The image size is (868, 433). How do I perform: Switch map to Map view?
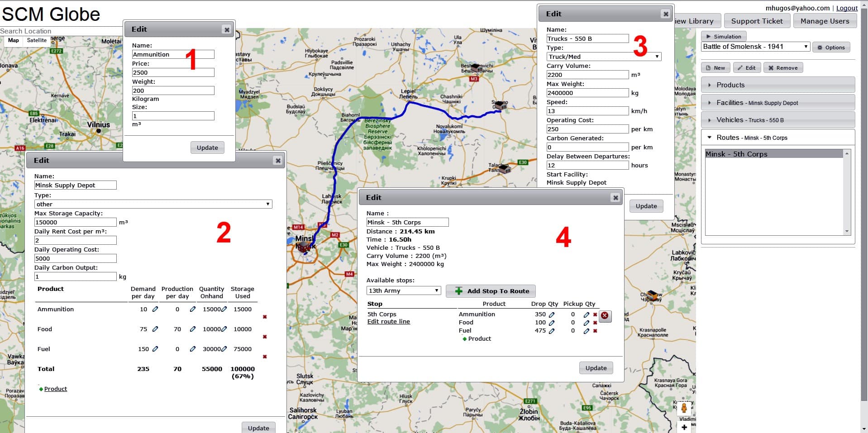click(x=14, y=40)
